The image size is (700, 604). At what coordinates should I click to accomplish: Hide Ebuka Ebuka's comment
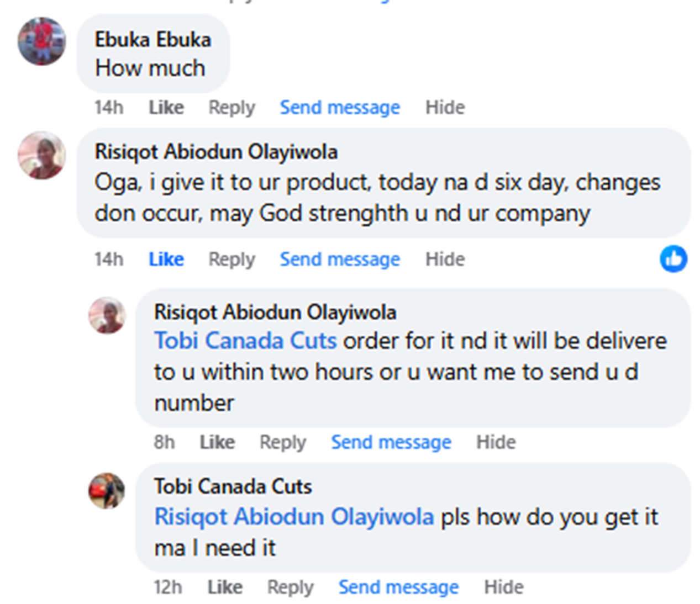[x=445, y=107]
